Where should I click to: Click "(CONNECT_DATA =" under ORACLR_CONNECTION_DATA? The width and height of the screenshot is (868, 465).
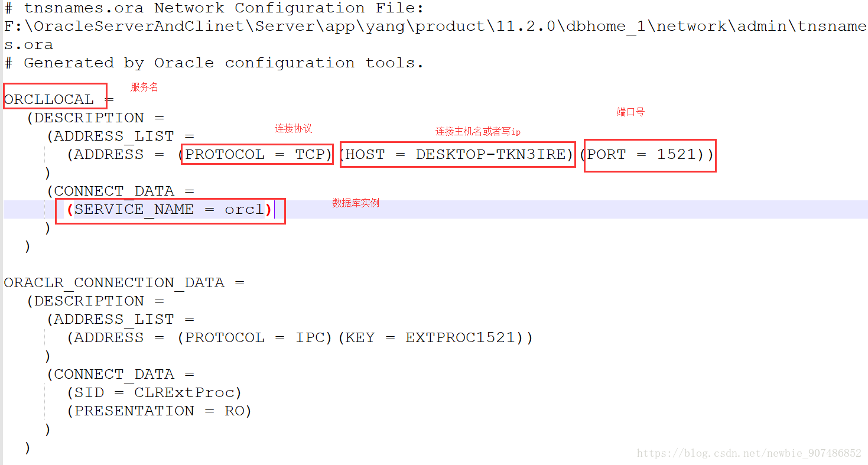click(121, 375)
